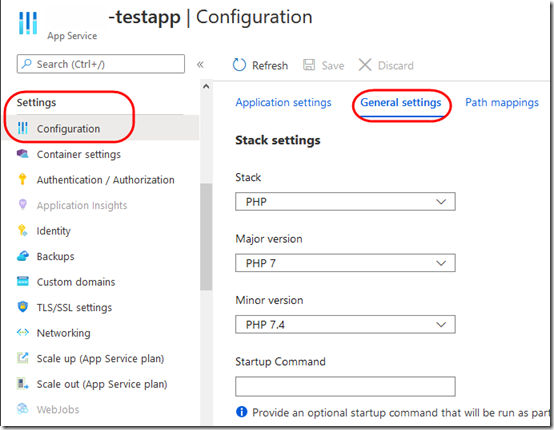This screenshot has height=430, width=554.
Task: Open Authentication / Authorization key icon
Action: 22,179
